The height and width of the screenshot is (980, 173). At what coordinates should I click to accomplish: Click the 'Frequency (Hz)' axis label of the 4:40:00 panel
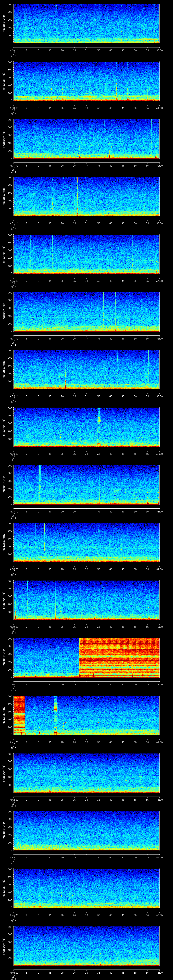pyautogui.click(x=4, y=657)
